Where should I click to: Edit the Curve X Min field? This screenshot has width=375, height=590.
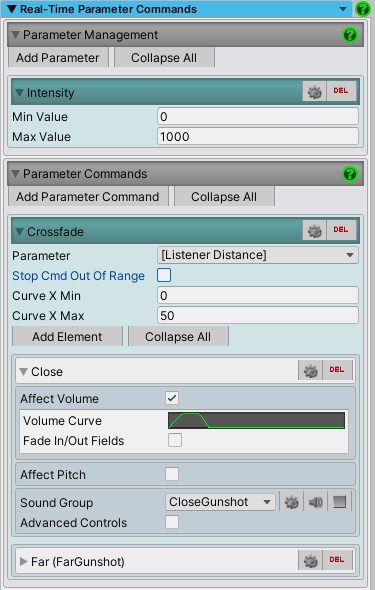click(x=258, y=296)
